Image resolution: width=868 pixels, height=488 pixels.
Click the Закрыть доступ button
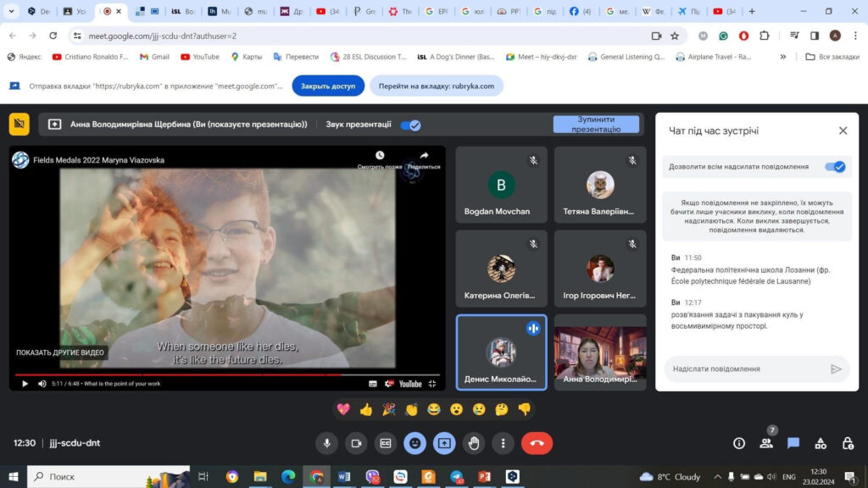click(x=328, y=86)
